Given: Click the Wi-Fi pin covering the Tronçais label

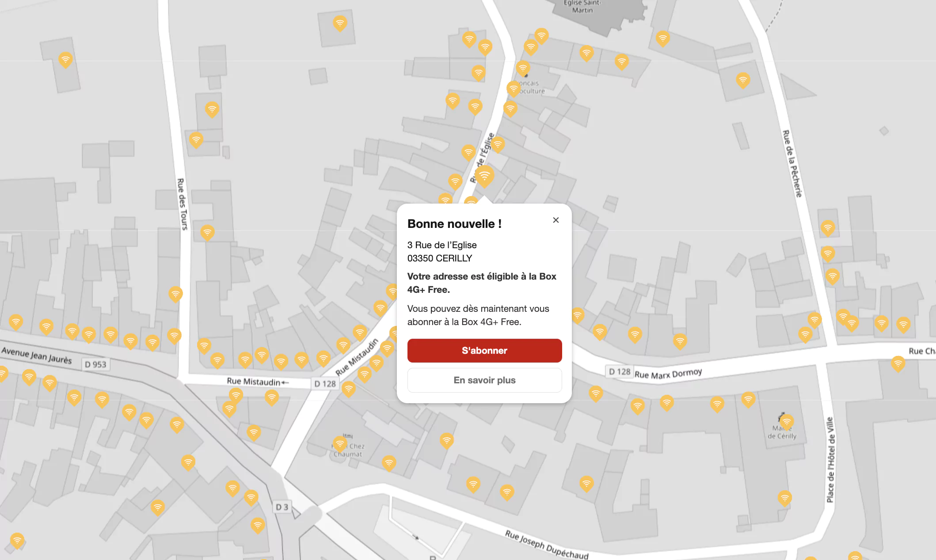Looking at the screenshot, I should point(514,88).
